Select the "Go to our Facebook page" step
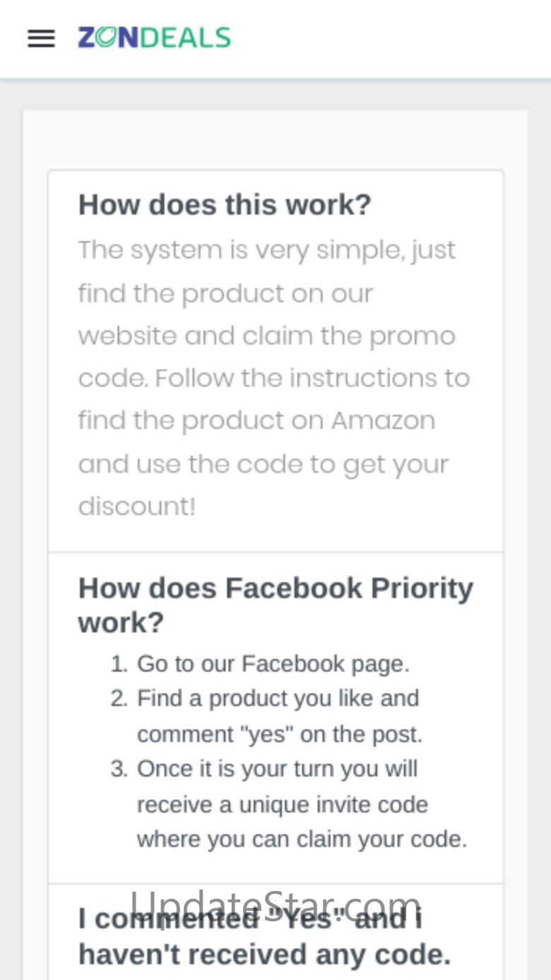Screen dimensions: 551x980 pos(273,663)
